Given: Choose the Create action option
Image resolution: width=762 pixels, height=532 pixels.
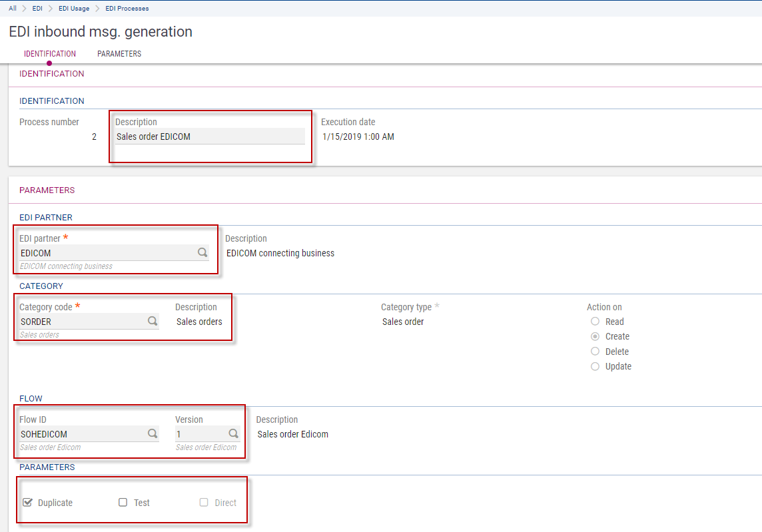Looking at the screenshot, I should click(x=595, y=336).
